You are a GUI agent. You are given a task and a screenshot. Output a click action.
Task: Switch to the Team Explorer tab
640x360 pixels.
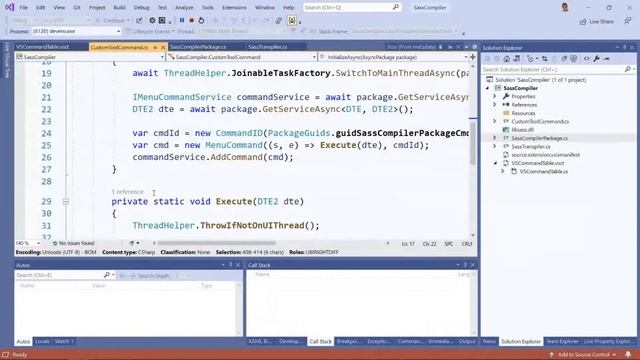coord(562,341)
